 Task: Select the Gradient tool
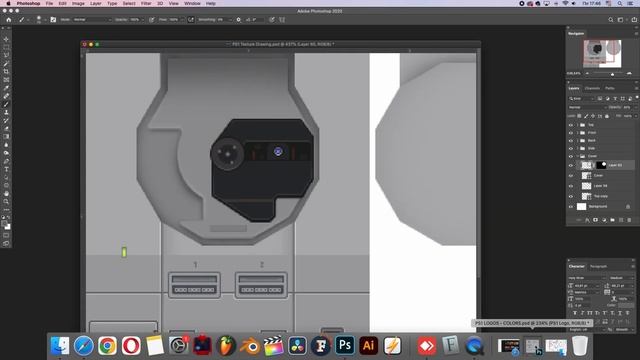point(6,137)
